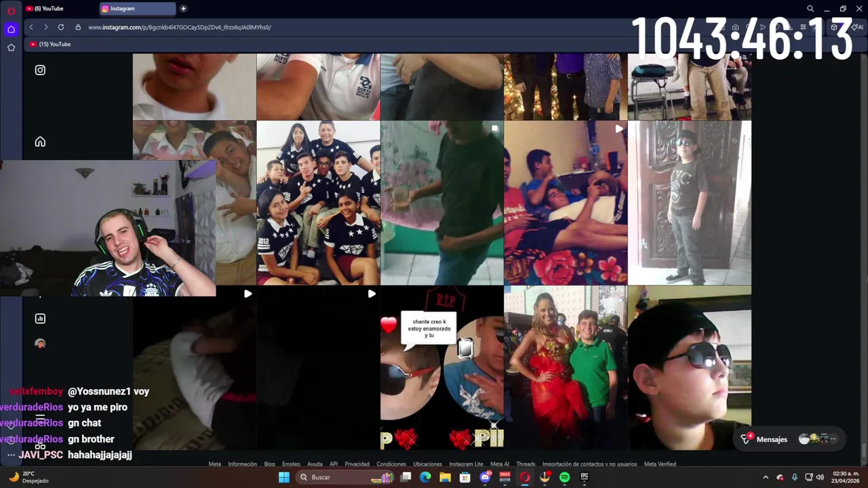The image size is (868, 488).
Task: Open the Instagram dashboard chart icon
Action: pos(40,319)
